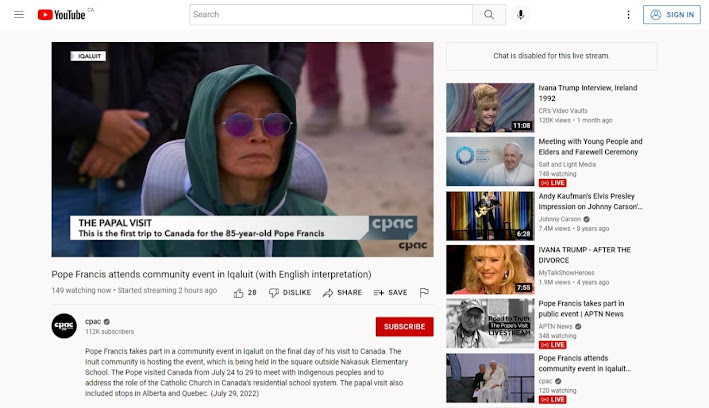Open Ivana Trump Interview, Ireland 1992 thumbnail
The height and width of the screenshot is (408, 709).
(490, 107)
